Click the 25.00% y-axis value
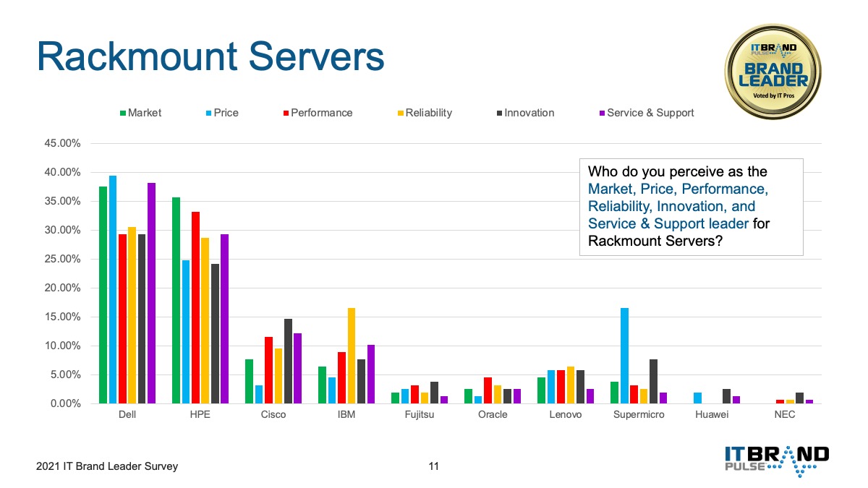Image resolution: width=868 pixels, height=488 pixels. coord(64,259)
